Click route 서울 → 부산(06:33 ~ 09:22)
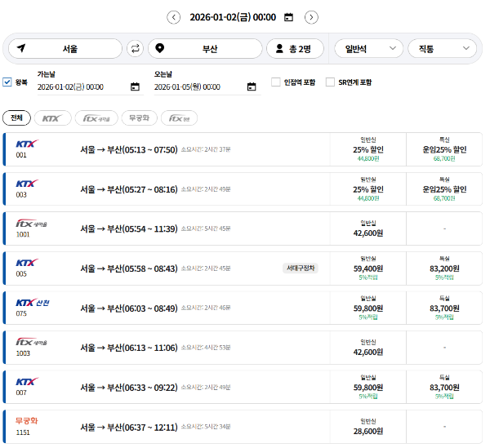The image size is (490, 448). point(129,388)
